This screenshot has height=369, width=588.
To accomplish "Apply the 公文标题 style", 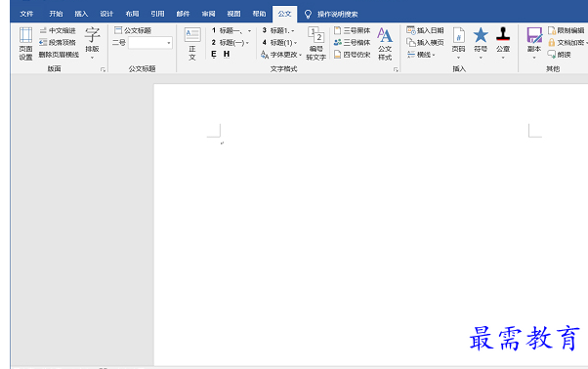I will 133,30.
